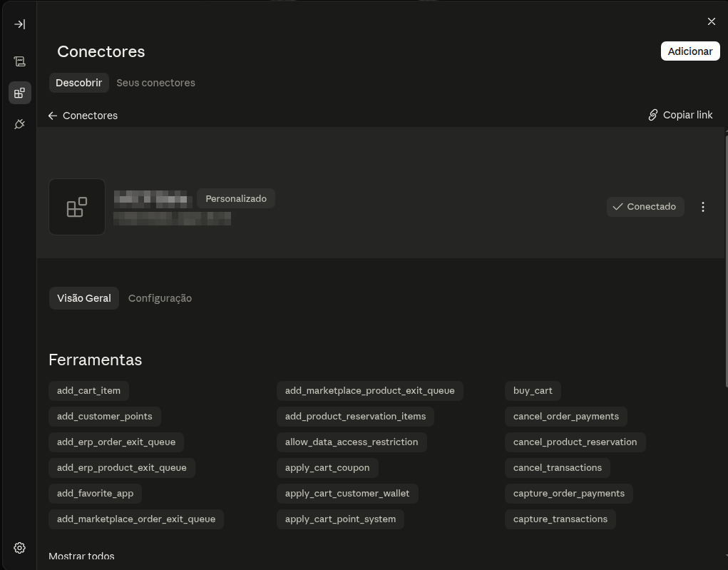Select the connectors grid icon in the sidebar
Viewport: 728px width, 570px height.
point(19,93)
